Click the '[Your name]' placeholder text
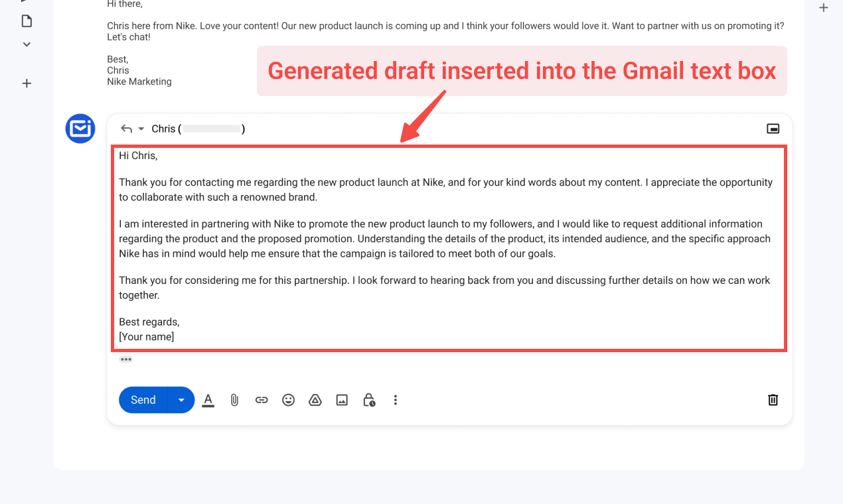This screenshot has width=843, height=504. [147, 337]
